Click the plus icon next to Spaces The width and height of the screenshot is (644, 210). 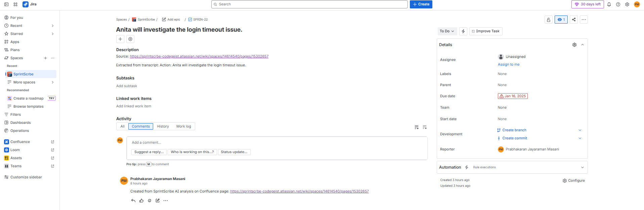[x=45, y=58]
